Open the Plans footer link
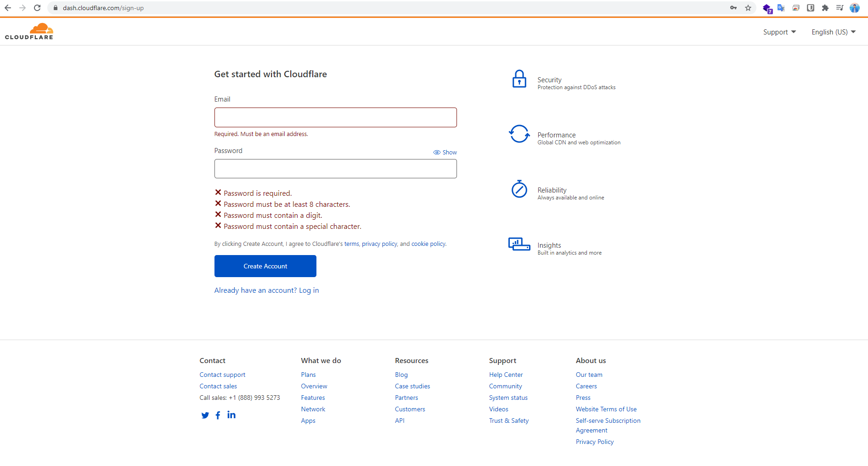 click(x=308, y=375)
